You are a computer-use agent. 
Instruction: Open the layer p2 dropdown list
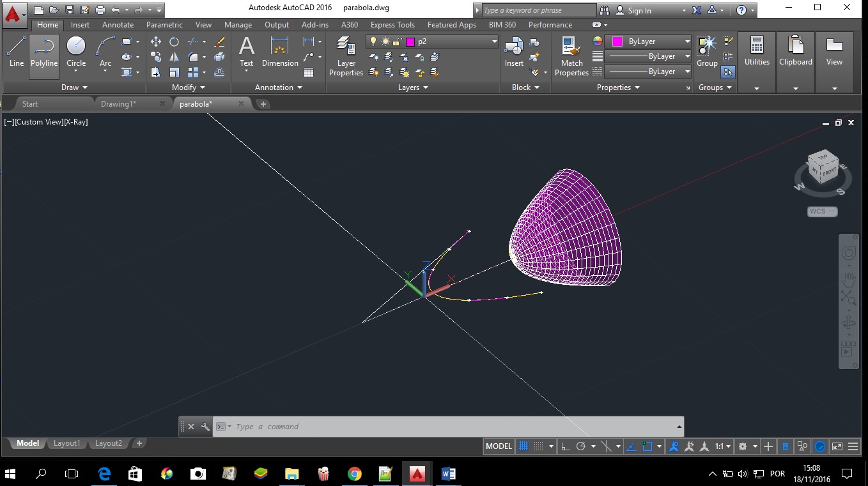494,42
